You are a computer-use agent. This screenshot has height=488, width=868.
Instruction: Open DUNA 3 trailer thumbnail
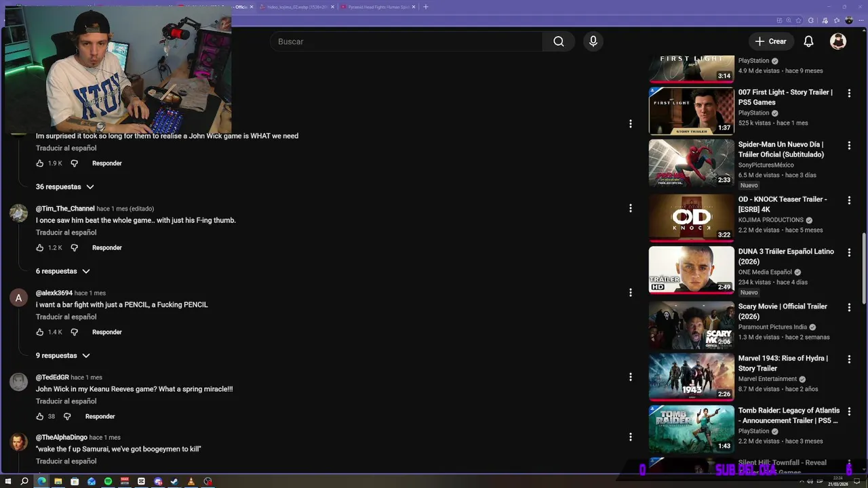[x=691, y=270]
